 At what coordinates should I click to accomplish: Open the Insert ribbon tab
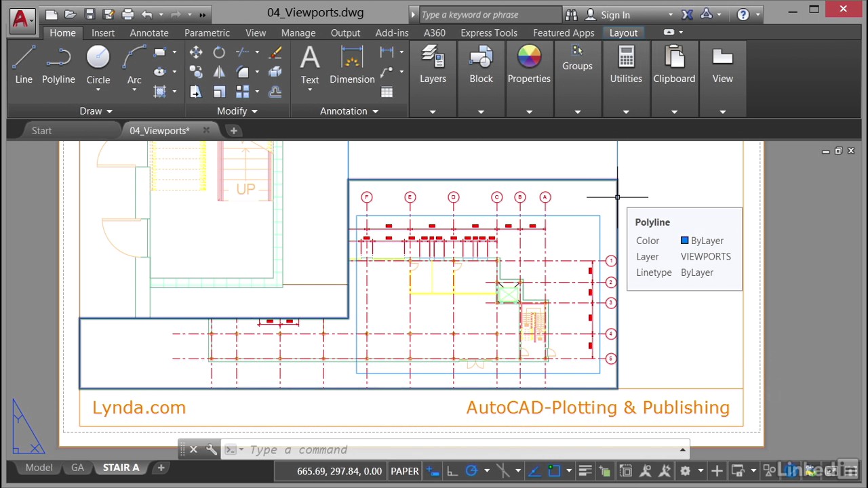point(103,33)
